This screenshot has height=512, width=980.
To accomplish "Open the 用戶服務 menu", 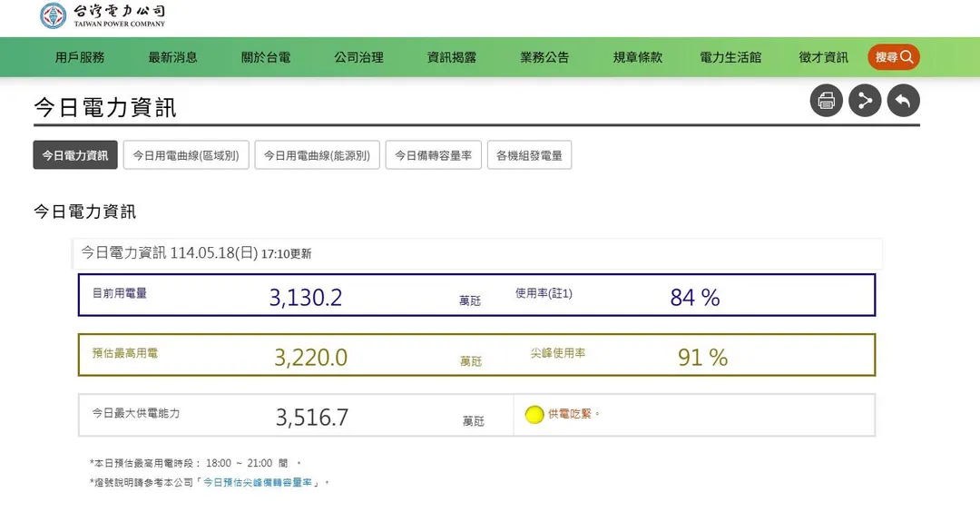I will point(79,57).
